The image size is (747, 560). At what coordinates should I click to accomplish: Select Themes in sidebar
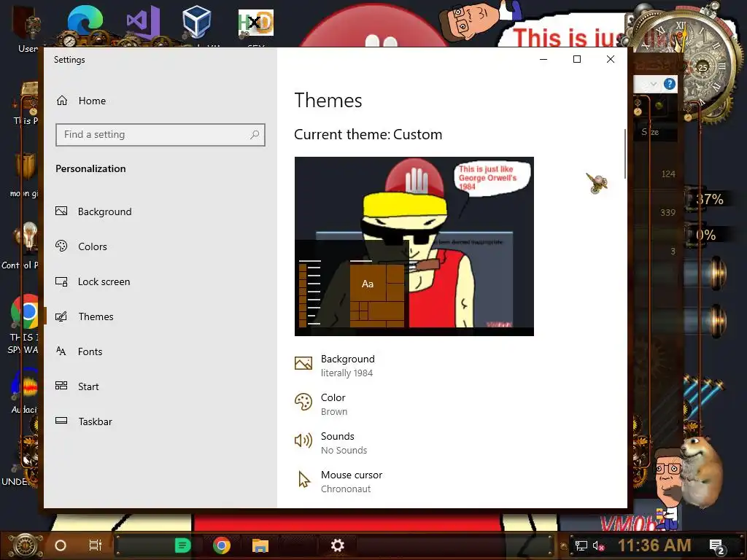tap(85, 316)
